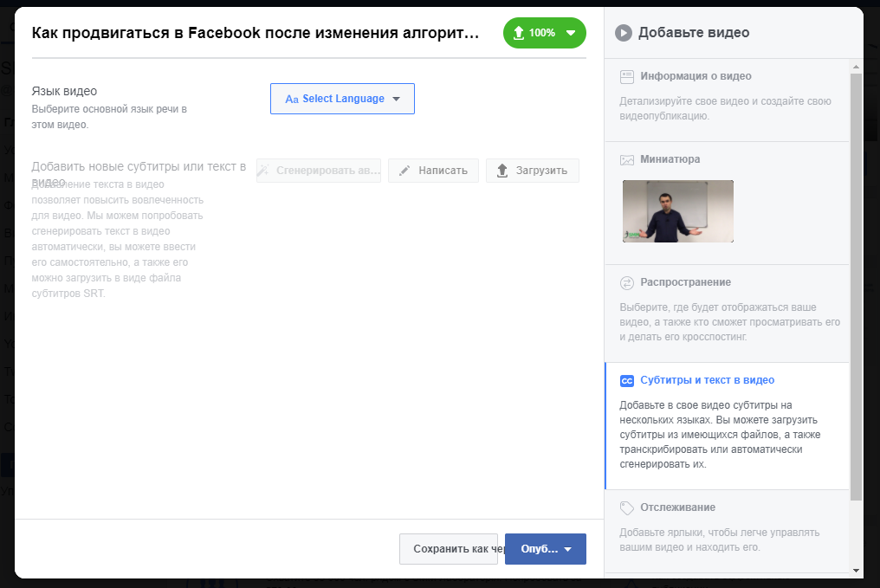The height and width of the screenshot is (588, 880).
Task: Click the Отслеживание tag icon
Action: click(x=627, y=508)
